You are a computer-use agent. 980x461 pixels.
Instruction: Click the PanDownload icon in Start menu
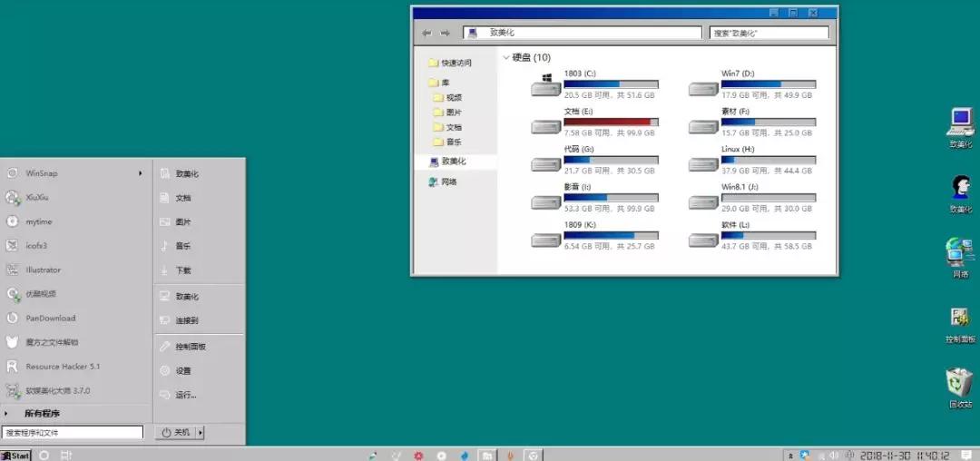coord(13,319)
